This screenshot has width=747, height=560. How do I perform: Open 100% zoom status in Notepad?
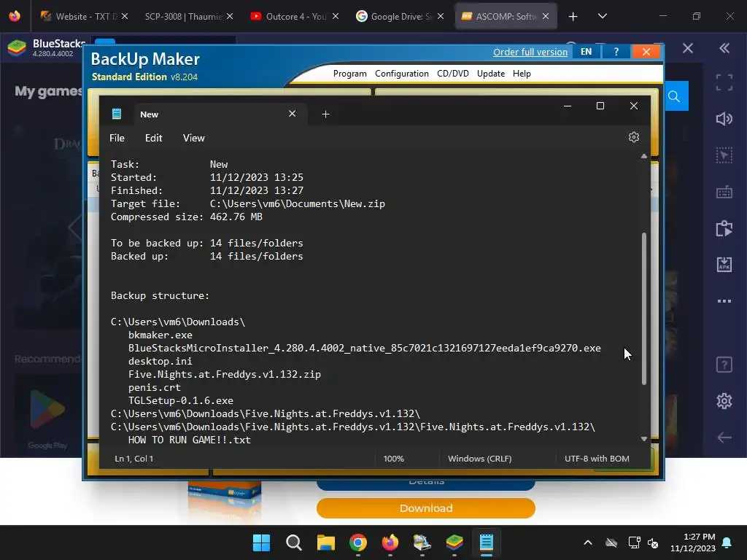(393, 459)
